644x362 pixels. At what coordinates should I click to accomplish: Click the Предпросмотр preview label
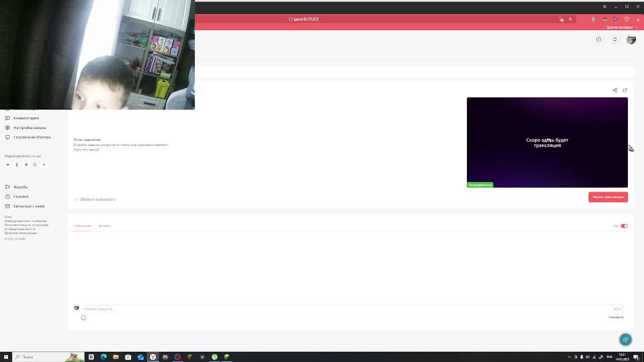click(480, 185)
